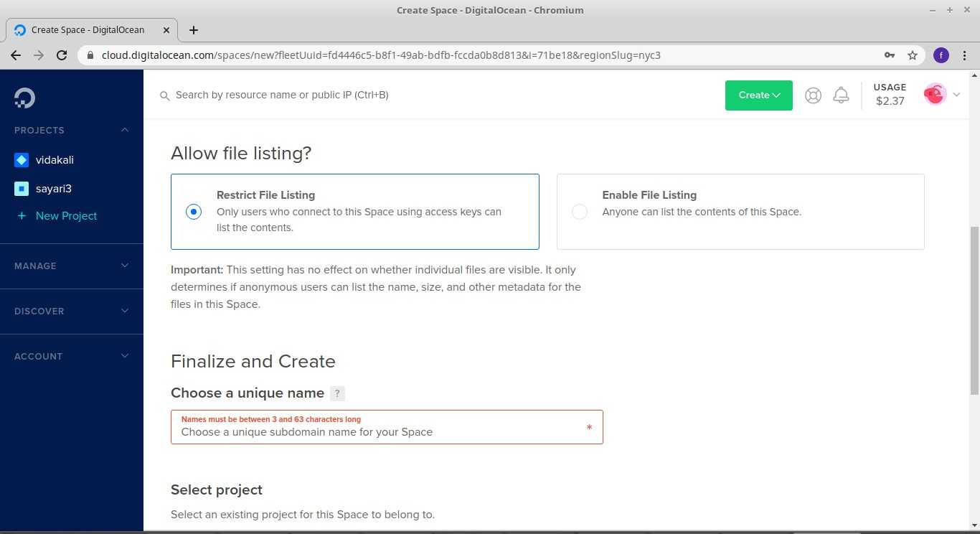Open the vidakali project
Viewport: 980px width, 534px height.
tap(55, 160)
